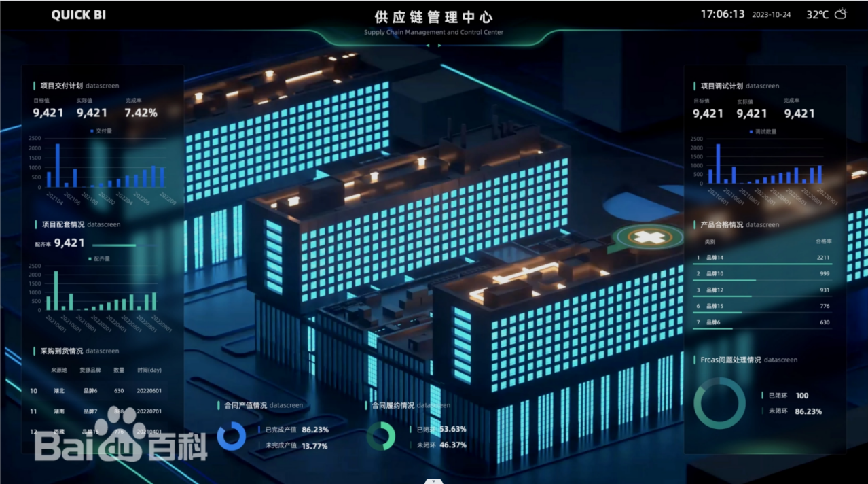This screenshot has width=868, height=484.
Task: Click the 776 value in the 品牌15 row of 产品合格情况
Action: click(x=825, y=306)
